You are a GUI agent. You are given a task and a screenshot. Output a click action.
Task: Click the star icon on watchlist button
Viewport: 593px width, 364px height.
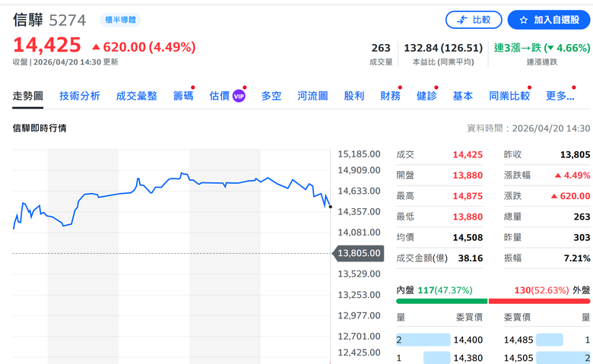click(x=523, y=20)
